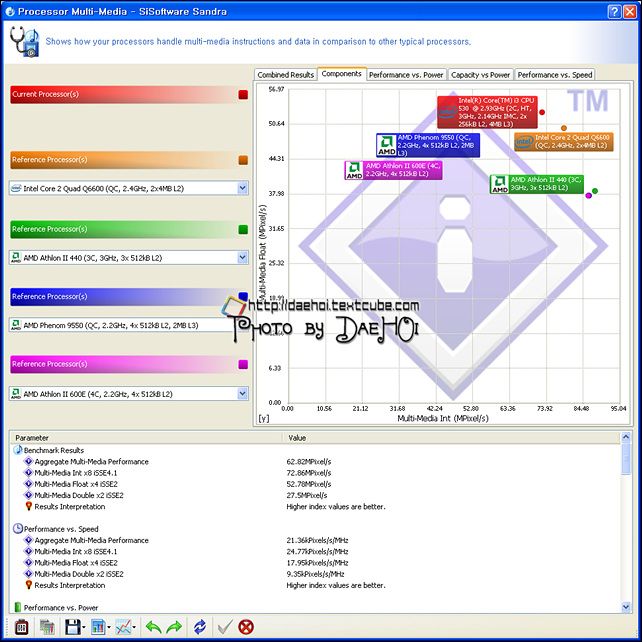Go back with the green left arrow
Screen dimensions: 642x642
pos(154,627)
